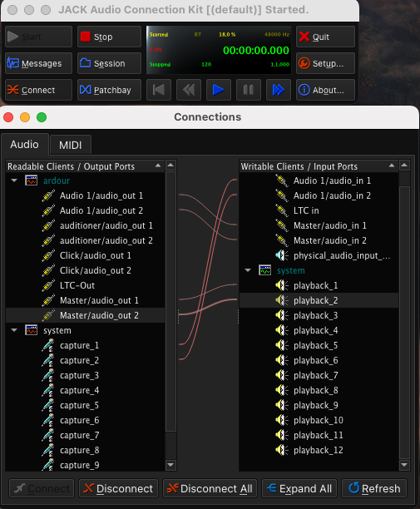Collapse the system client in input ports

[248, 270]
